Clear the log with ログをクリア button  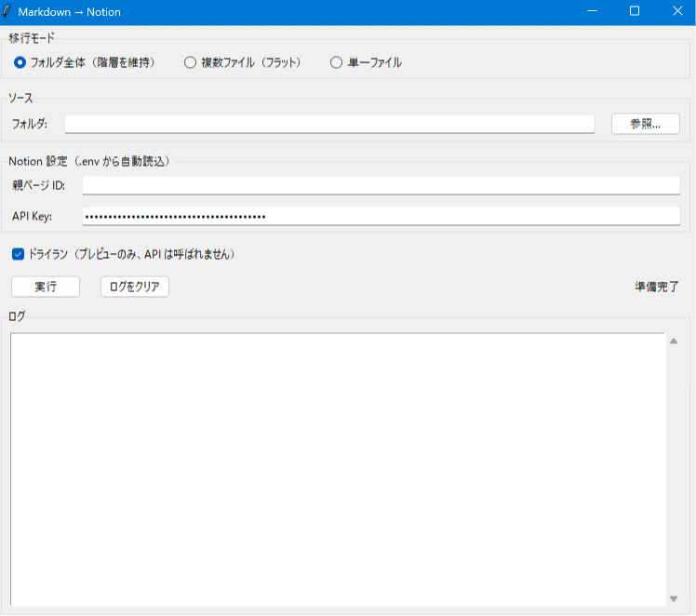pyautogui.click(x=135, y=287)
